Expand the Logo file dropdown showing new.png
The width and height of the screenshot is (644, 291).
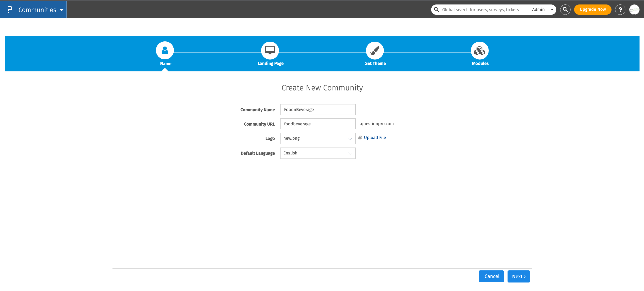click(x=350, y=138)
